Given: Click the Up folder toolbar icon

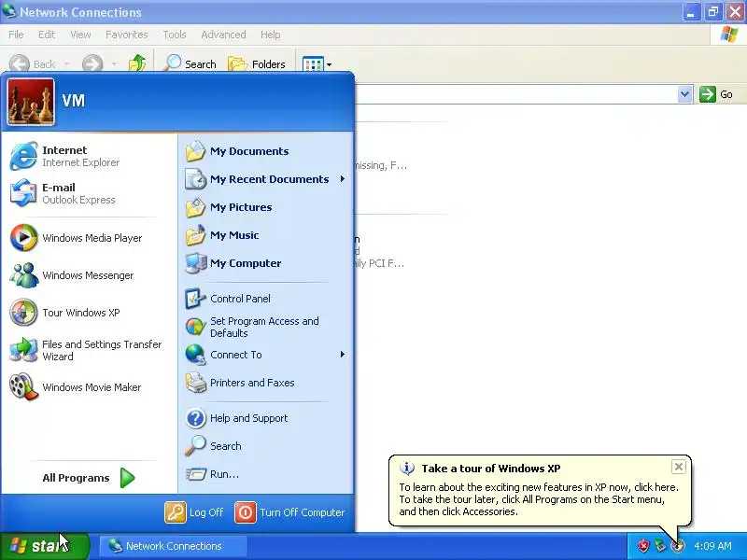Looking at the screenshot, I should pyautogui.click(x=137, y=63).
